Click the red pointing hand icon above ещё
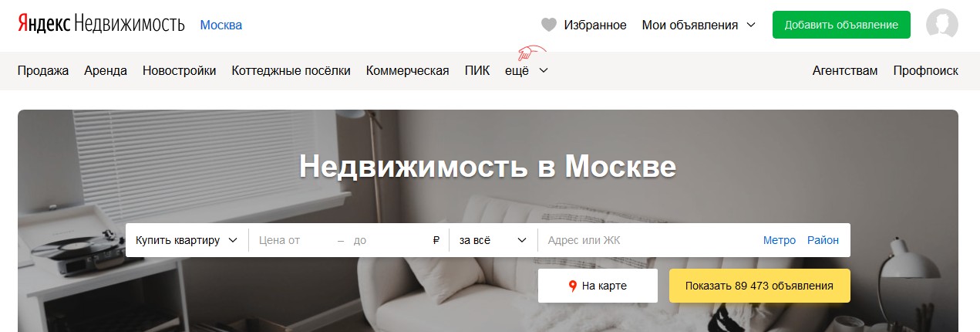The width and height of the screenshot is (980, 332). pos(529,53)
